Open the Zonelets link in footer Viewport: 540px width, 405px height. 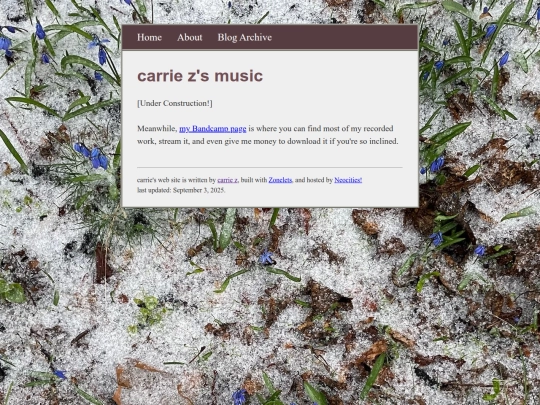[280, 180]
